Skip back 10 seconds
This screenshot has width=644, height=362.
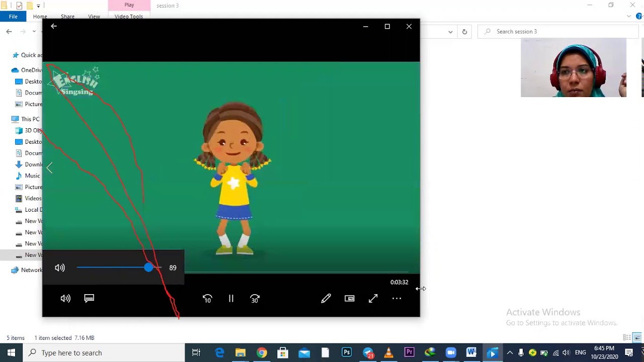click(x=207, y=299)
